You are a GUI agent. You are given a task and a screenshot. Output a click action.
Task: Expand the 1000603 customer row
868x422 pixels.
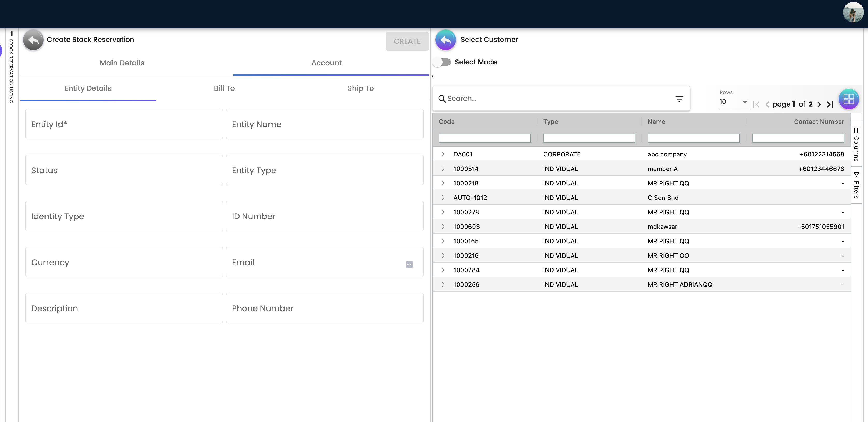pos(443,227)
